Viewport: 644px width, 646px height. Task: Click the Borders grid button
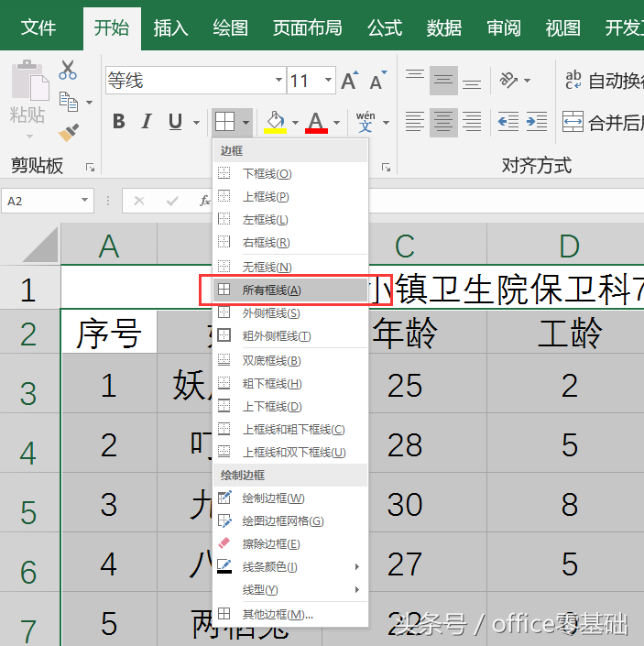tap(225, 122)
